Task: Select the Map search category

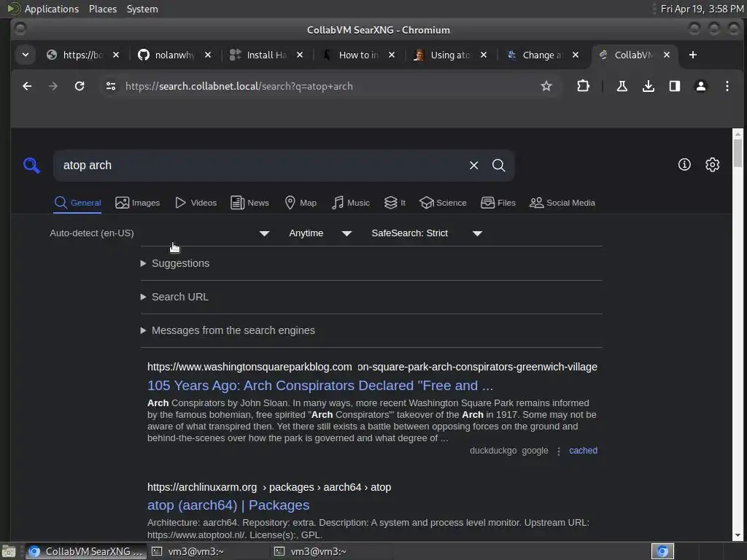Action: tap(301, 203)
